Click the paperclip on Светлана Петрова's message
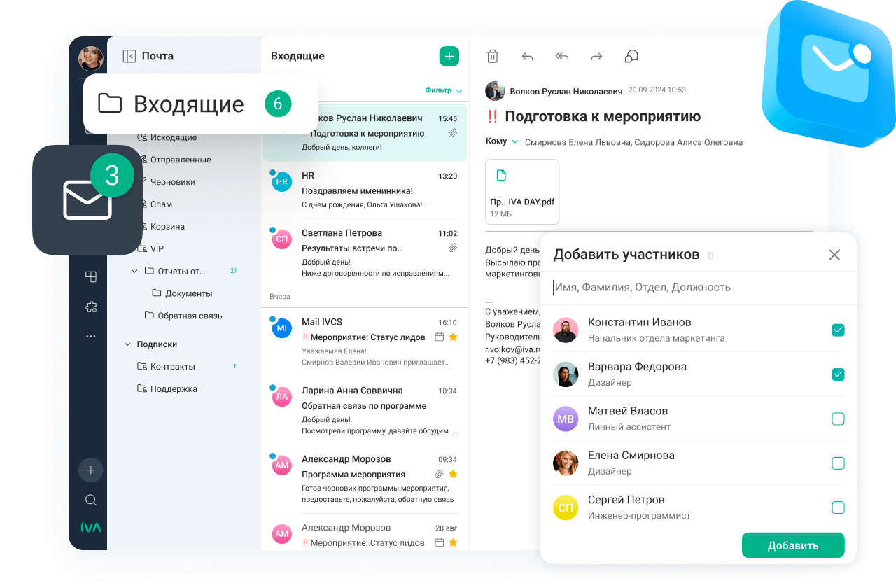The image size is (896, 588). [x=453, y=248]
